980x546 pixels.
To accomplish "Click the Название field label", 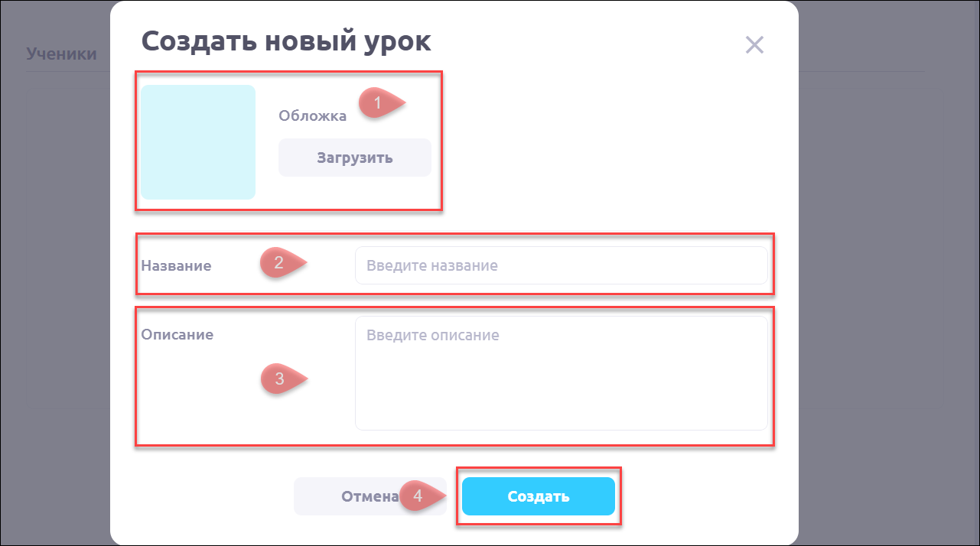I will tap(176, 266).
